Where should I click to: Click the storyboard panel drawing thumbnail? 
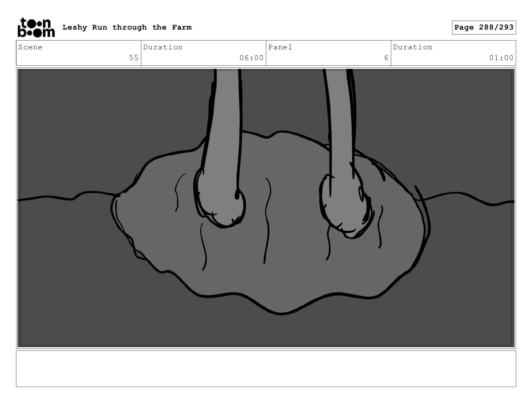coord(266,208)
